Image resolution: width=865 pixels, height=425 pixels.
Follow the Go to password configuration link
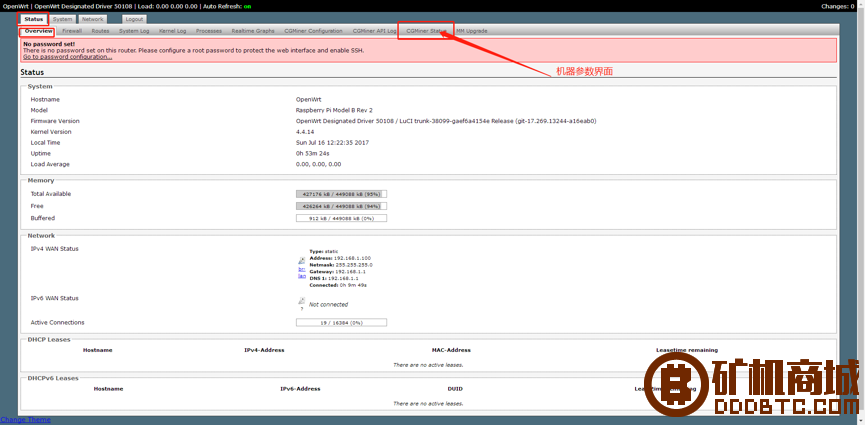point(67,56)
